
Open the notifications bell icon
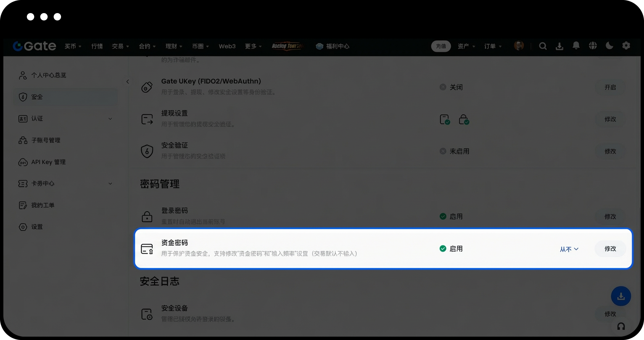click(x=576, y=46)
